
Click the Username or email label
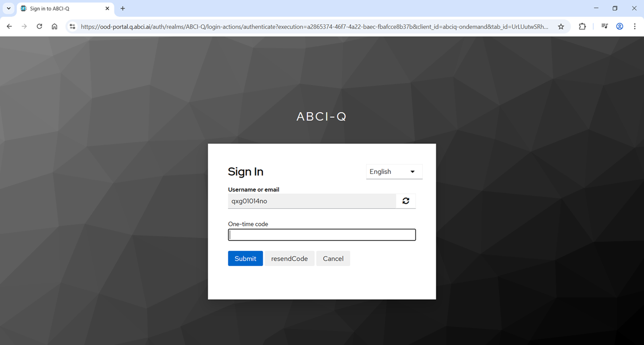[x=254, y=190]
